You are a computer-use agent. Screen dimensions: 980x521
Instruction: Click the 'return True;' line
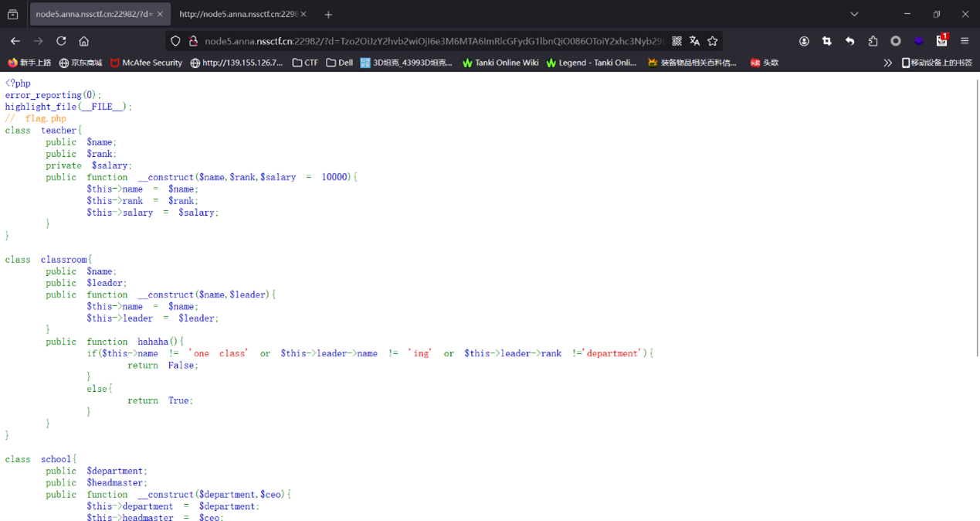point(161,400)
